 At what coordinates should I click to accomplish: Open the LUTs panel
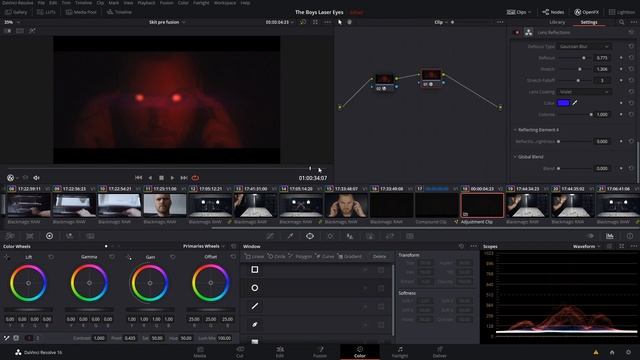tap(46, 12)
